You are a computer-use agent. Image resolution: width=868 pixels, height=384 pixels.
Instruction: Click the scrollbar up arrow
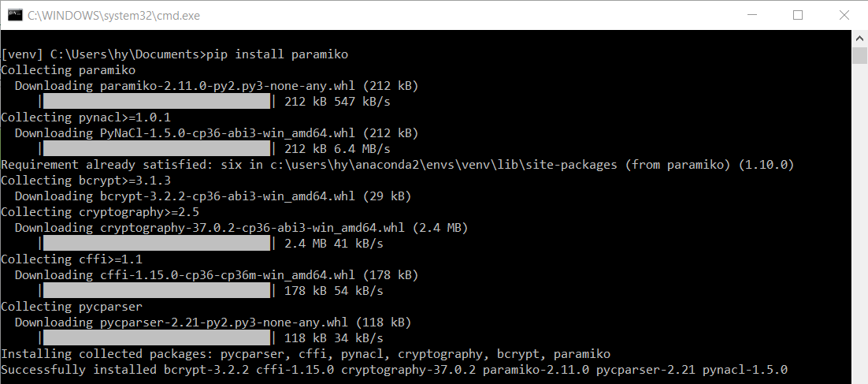[x=860, y=38]
